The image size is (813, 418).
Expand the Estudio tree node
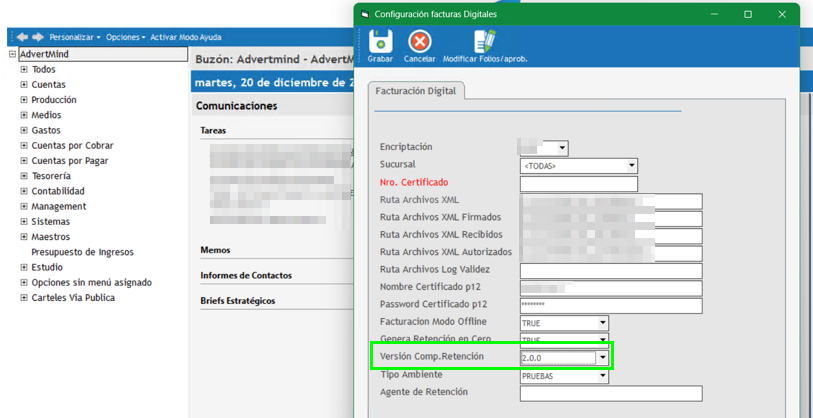[24, 268]
